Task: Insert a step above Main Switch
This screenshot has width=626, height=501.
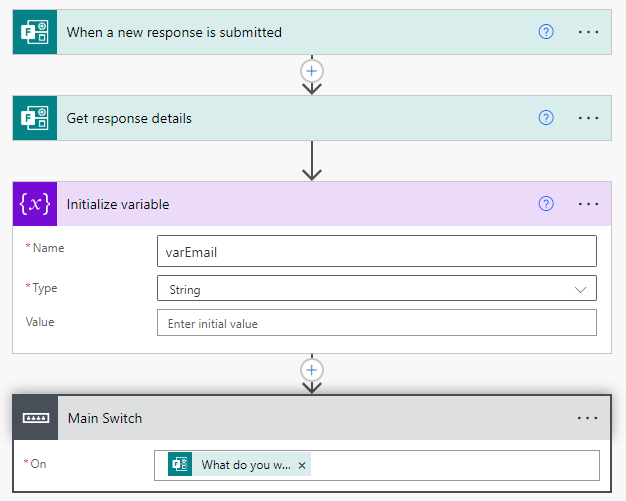Action: pyautogui.click(x=312, y=371)
